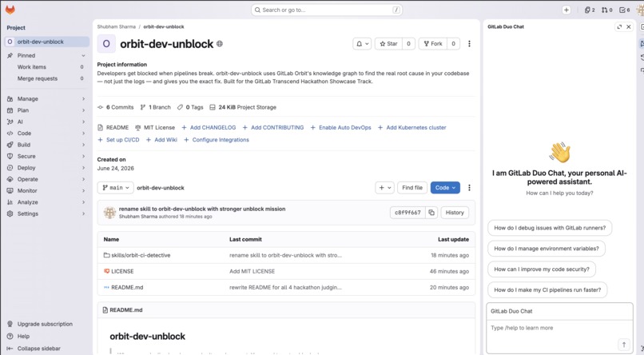Open 0 Tags link

(190, 107)
